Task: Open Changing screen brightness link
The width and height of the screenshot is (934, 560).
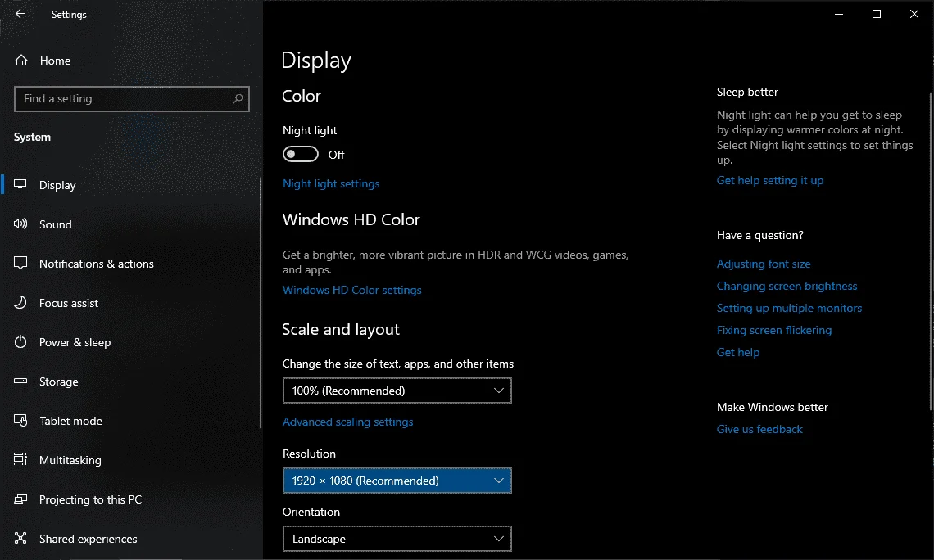Action: pyautogui.click(x=787, y=286)
